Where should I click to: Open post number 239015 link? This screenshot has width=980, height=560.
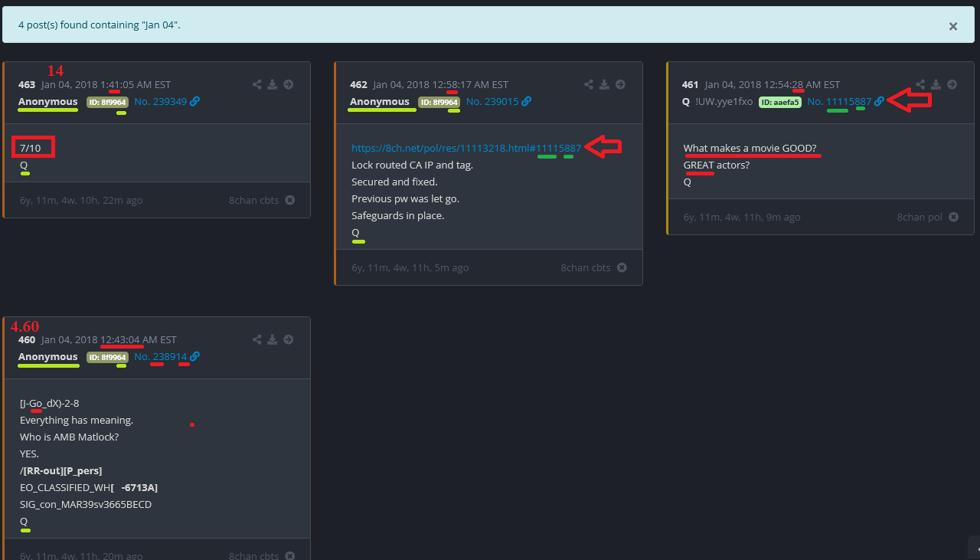(492, 102)
